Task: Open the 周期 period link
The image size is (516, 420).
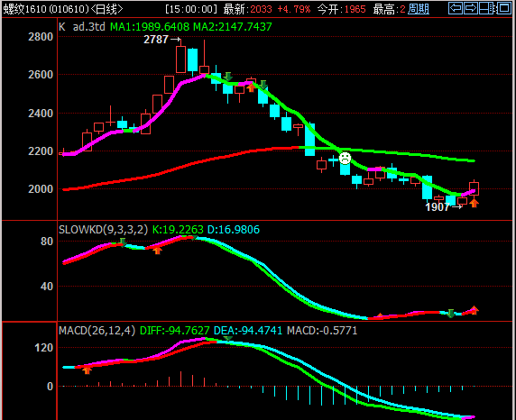Action: [x=419, y=9]
